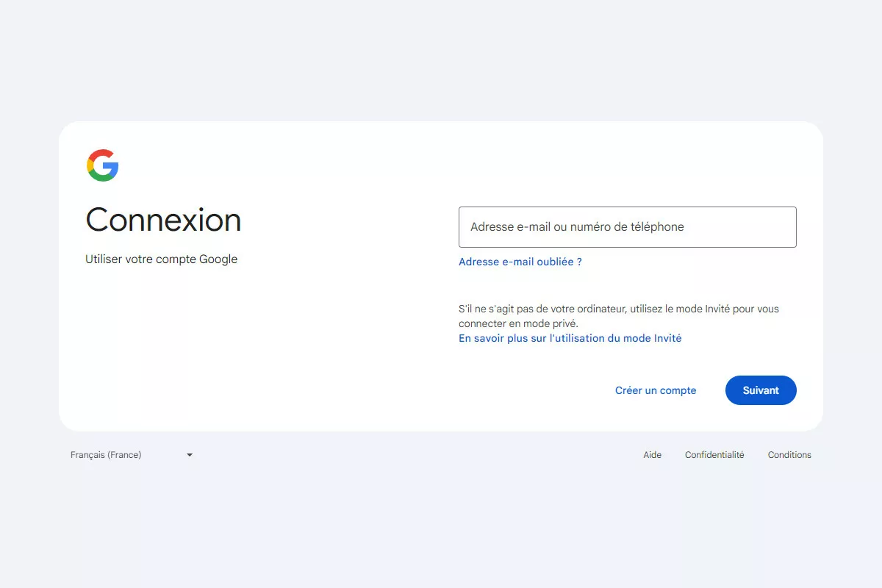Open "En savoir plus" guest mode link
Screen dimensions: 882x588
(570, 338)
